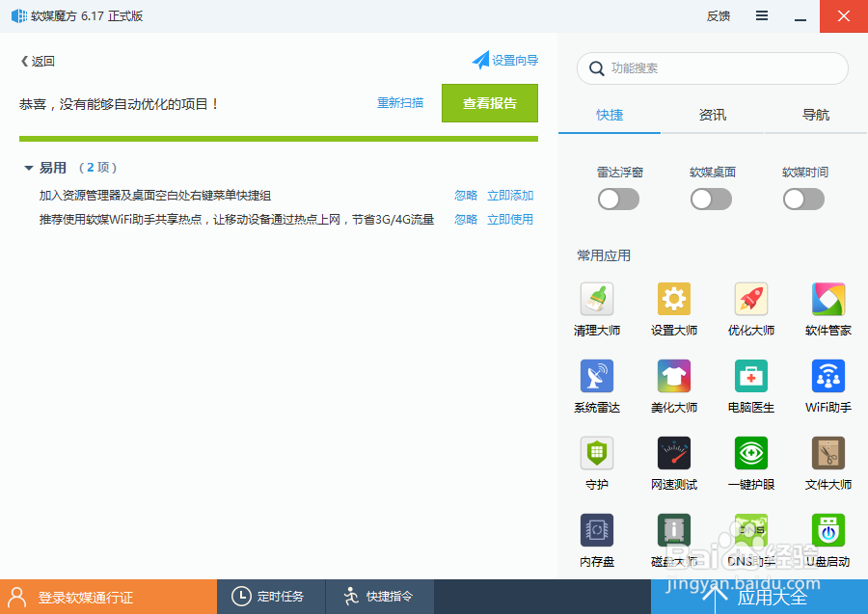Click the 设置向导 paper plane icon

480,60
